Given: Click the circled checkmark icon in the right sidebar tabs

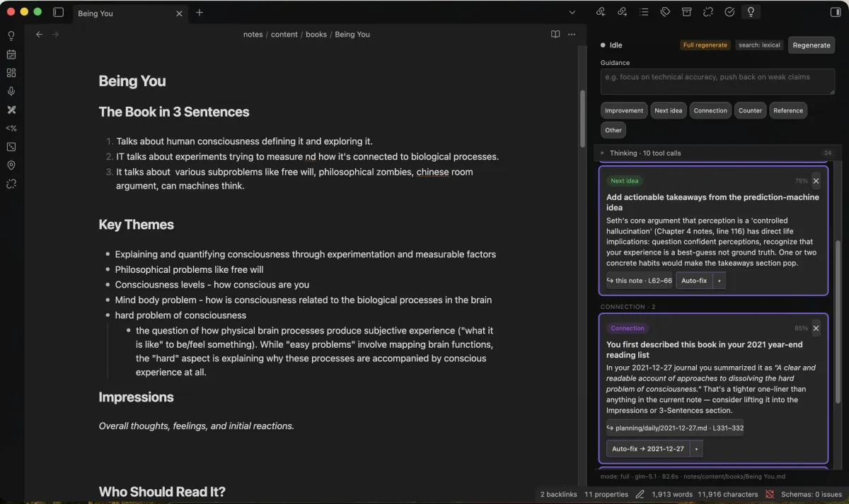Looking at the screenshot, I should tap(729, 12).
